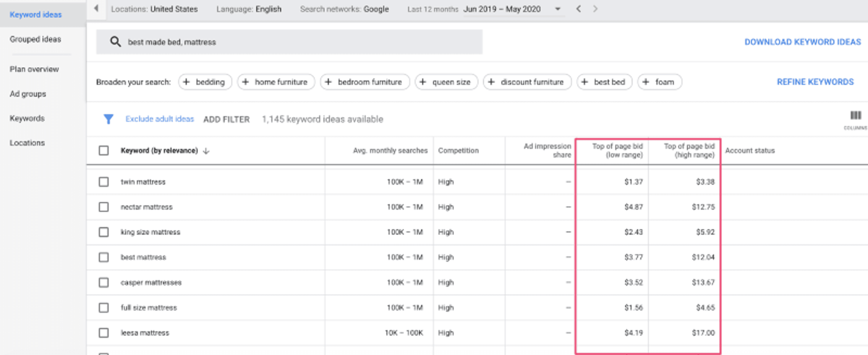Sort by Top of page bid (low range)
The width and height of the screenshot is (868, 355).
[617, 150]
